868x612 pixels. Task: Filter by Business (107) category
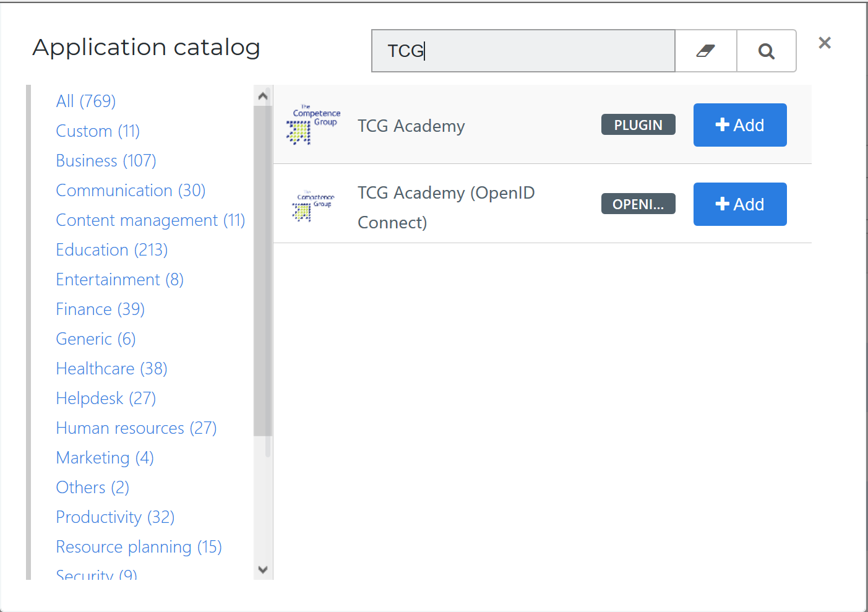coord(106,160)
